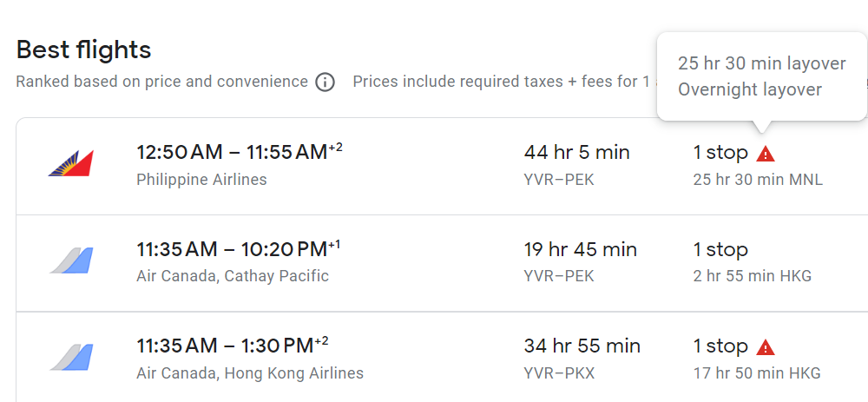This screenshot has height=402, width=868.
Task: Click the 19 hr 45 min duration
Action: click(x=580, y=250)
